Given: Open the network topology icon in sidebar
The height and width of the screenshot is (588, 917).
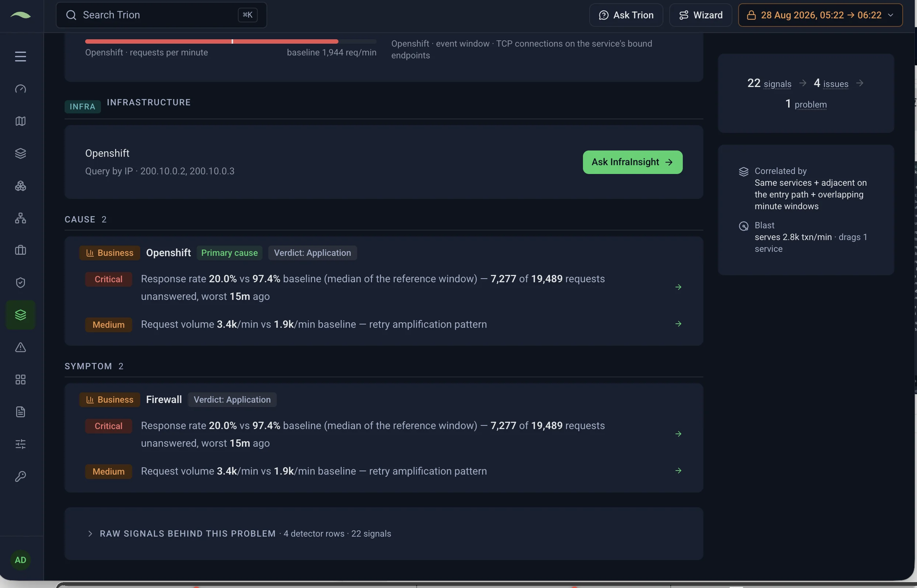Looking at the screenshot, I should [x=21, y=218].
